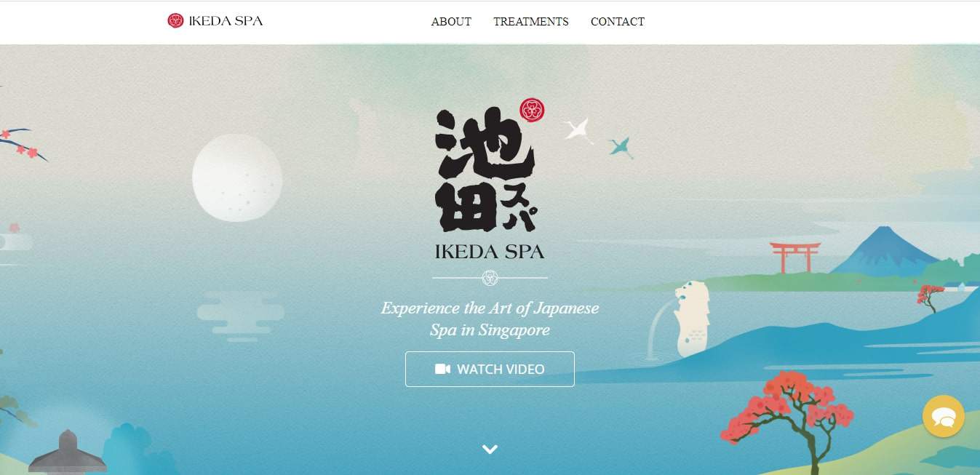Click the Watch Video button

click(490, 369)
